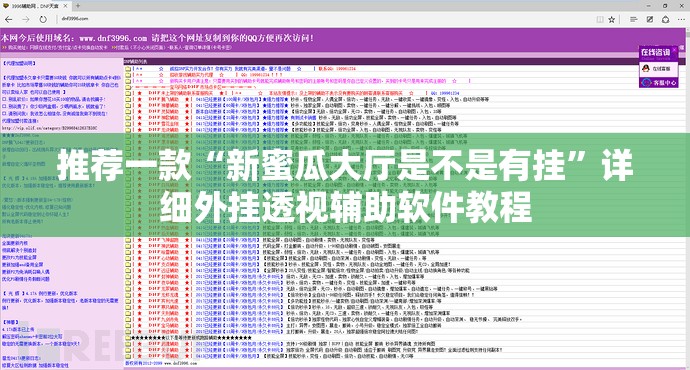Add page to favorites with star icon
690x370 pixels.
click(x=611, y=19)
